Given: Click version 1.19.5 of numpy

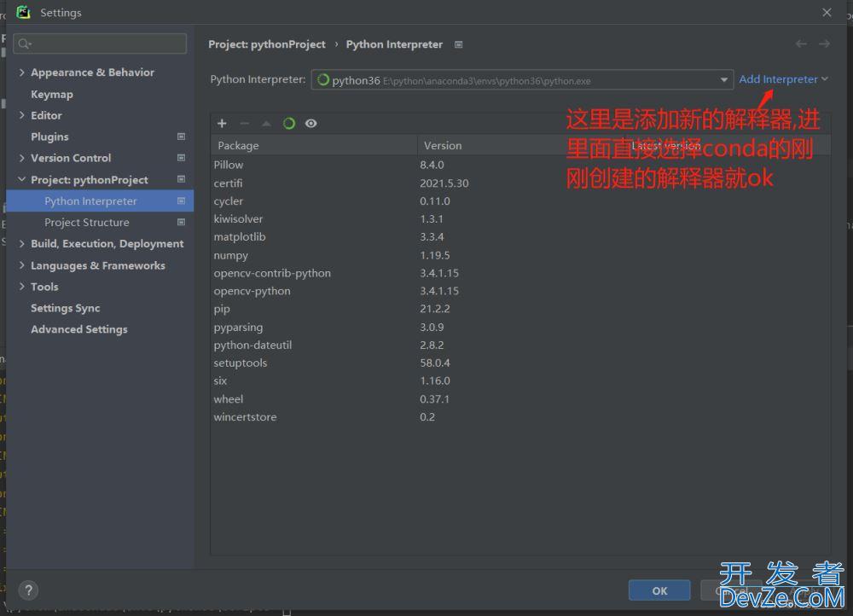Looking at the screenshot, I should click(435, 255).
